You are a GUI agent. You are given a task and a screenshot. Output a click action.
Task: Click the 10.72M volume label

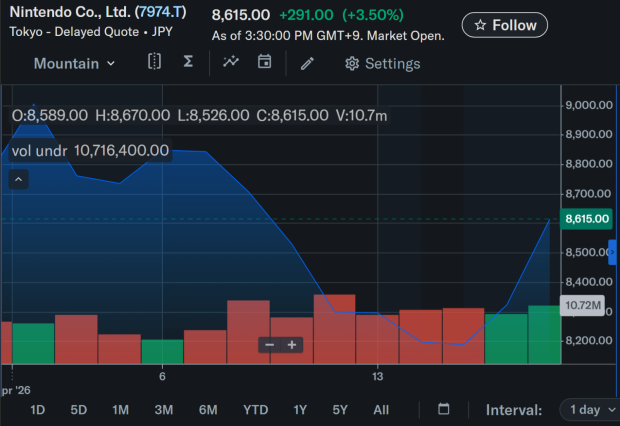click(582, 305)
